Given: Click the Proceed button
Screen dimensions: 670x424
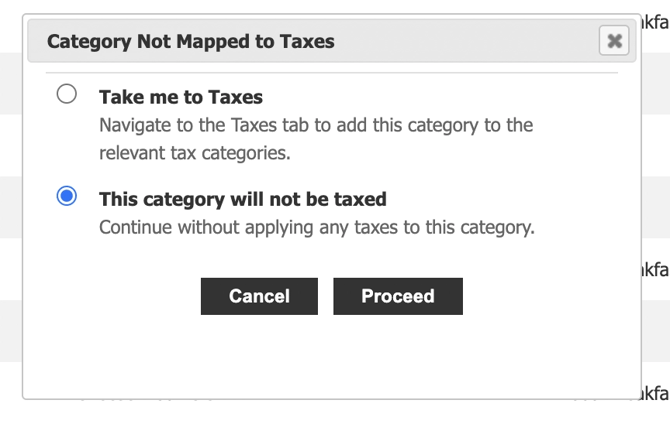Looking at the screenshot, I should (398, 296).
